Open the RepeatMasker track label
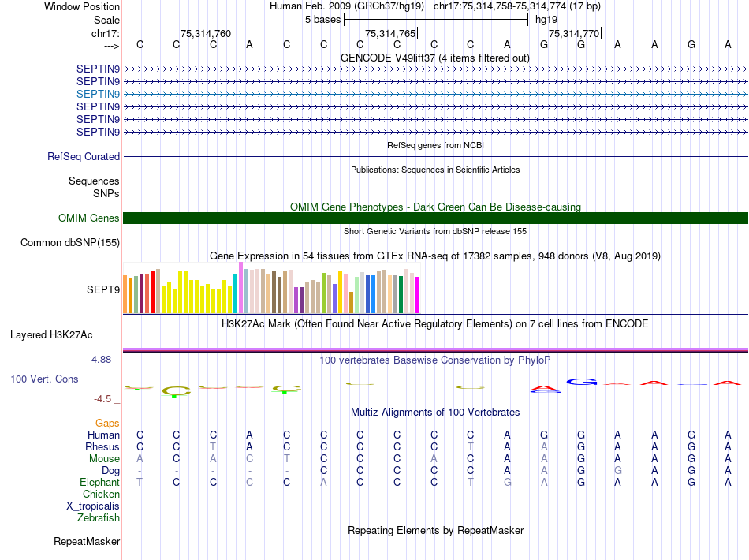The width and height of the screenshot is (749, 560). coord(87,542)
